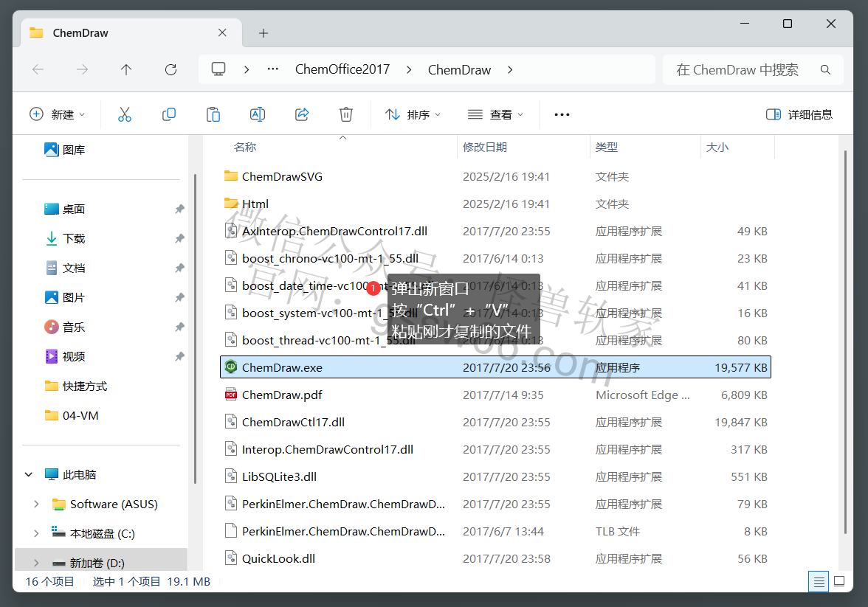
Task: Open the ChemDrawSVG folder icon
Action: click(231, 176)
